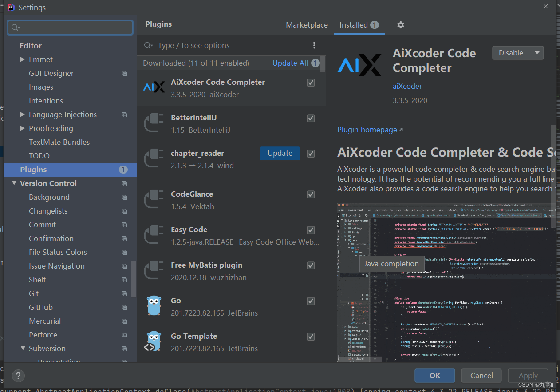Click the Go plugin gopher icon
This screenshot has height=392, width=560.
point(154,306)
